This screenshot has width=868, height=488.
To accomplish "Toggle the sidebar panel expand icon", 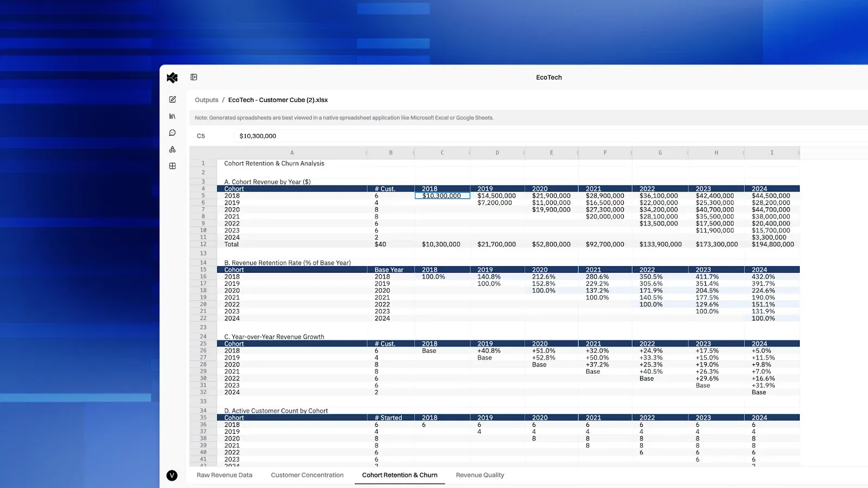I will pos(194,78).
